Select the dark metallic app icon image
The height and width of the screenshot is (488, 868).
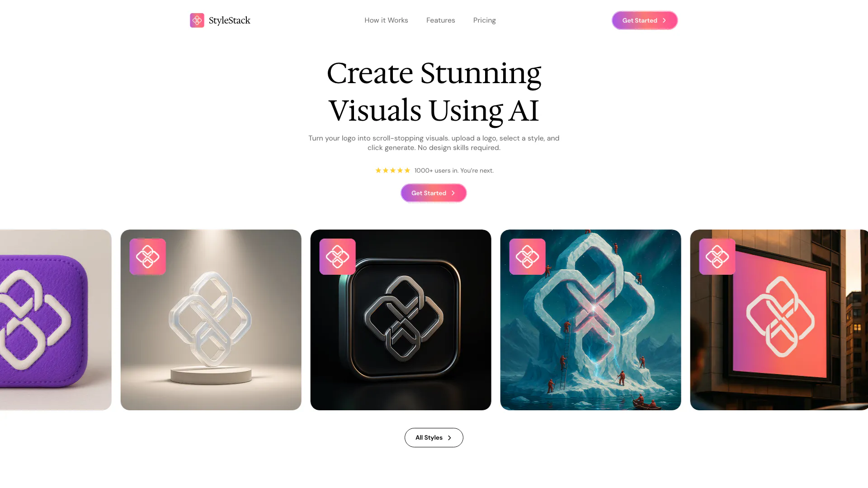(401, 320)
